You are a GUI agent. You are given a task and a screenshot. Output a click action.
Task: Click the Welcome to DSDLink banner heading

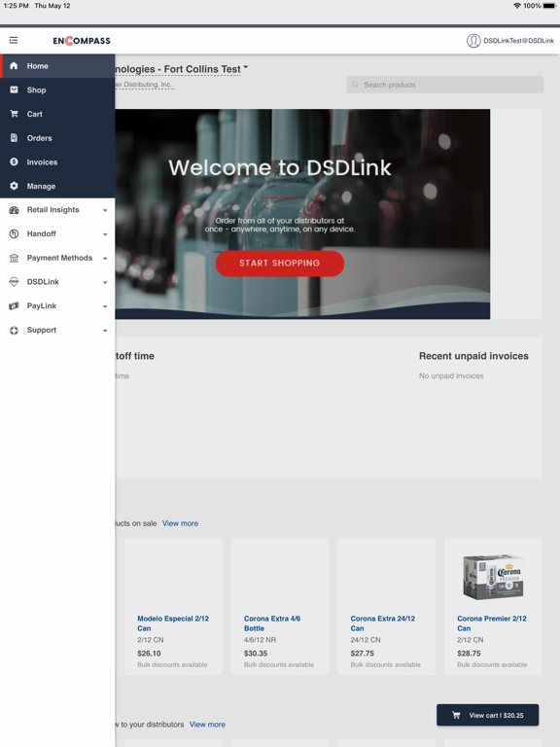280,167
